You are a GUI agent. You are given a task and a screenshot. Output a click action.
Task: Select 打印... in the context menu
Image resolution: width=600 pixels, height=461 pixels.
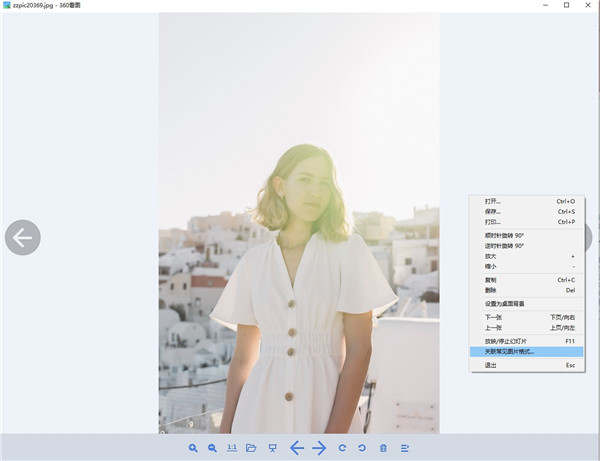[492, 222]
